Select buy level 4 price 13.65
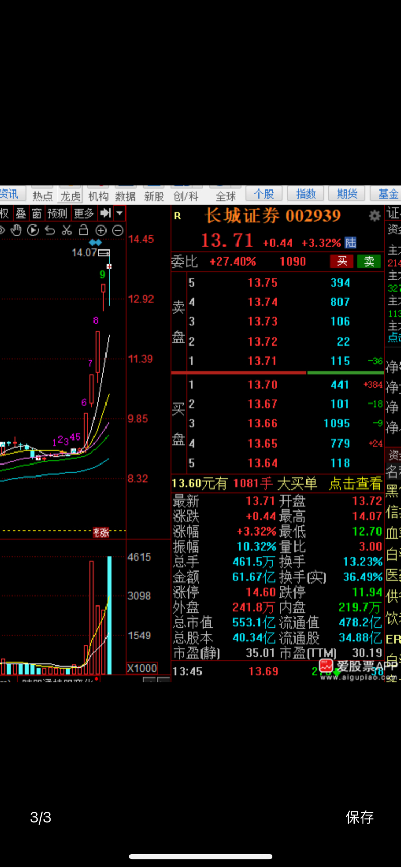This screenshot has width=401, height=868. pos(262,444)
